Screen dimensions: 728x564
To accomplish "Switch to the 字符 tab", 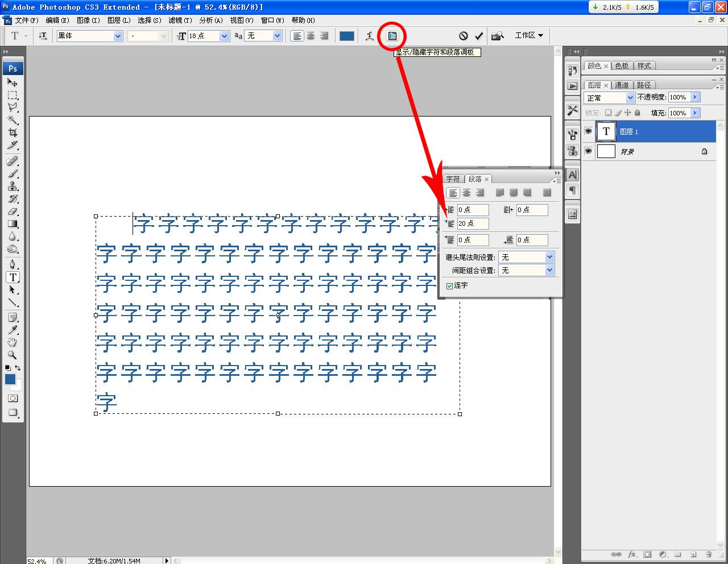I will (x=453, y=179).
